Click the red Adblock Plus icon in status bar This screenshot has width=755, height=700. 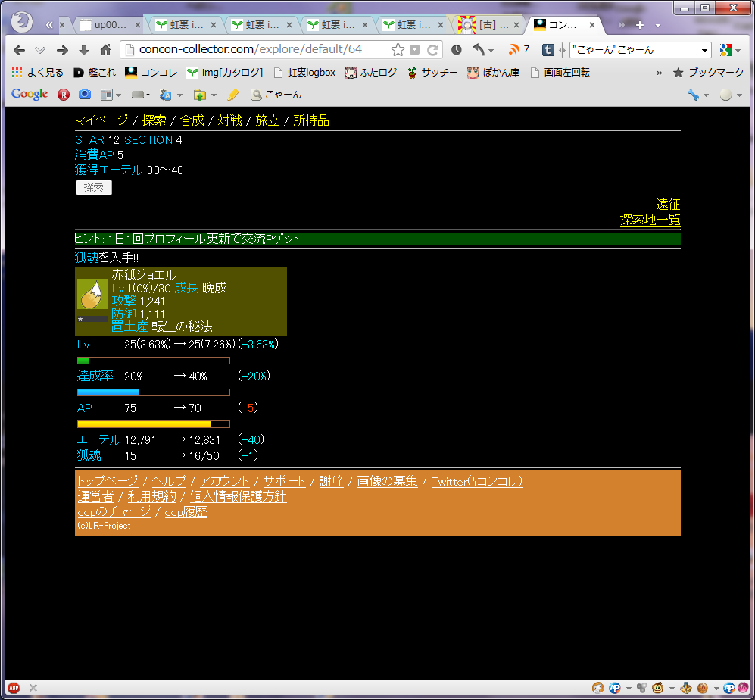pyautogui.click(x=14, y=688)
